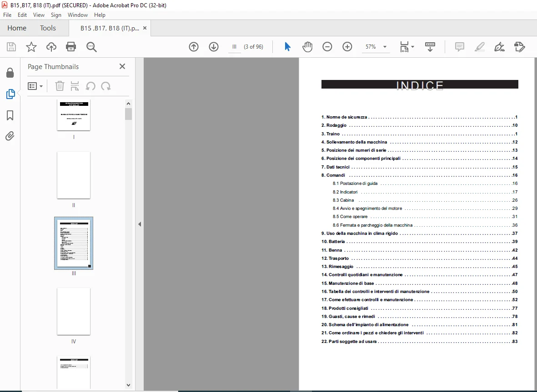This screenshot has width=537, height=392.
Task: Click '7. Dati tecnici' index entry
Action: 419,167
